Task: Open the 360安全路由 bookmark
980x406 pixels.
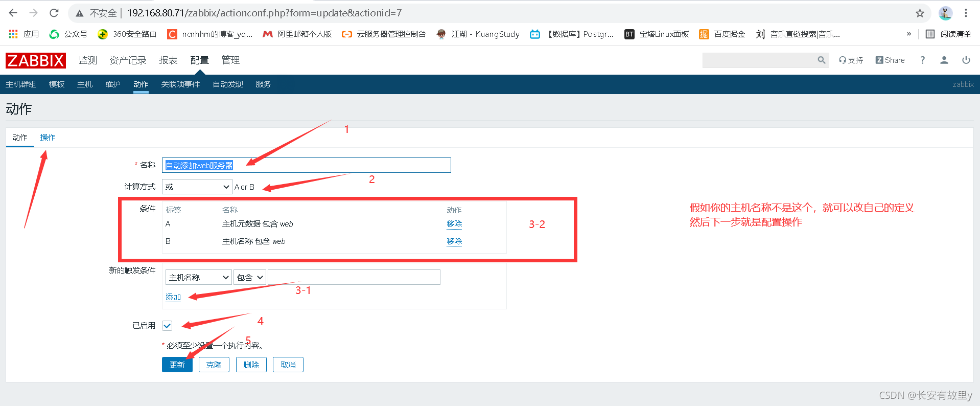Action: [127, 34]
